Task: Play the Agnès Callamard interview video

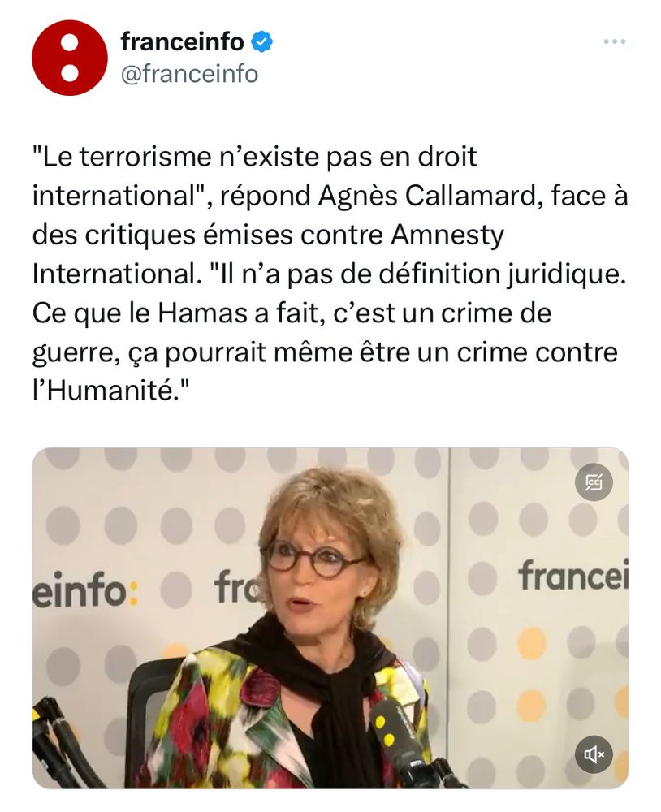Action: coord(330,618)
